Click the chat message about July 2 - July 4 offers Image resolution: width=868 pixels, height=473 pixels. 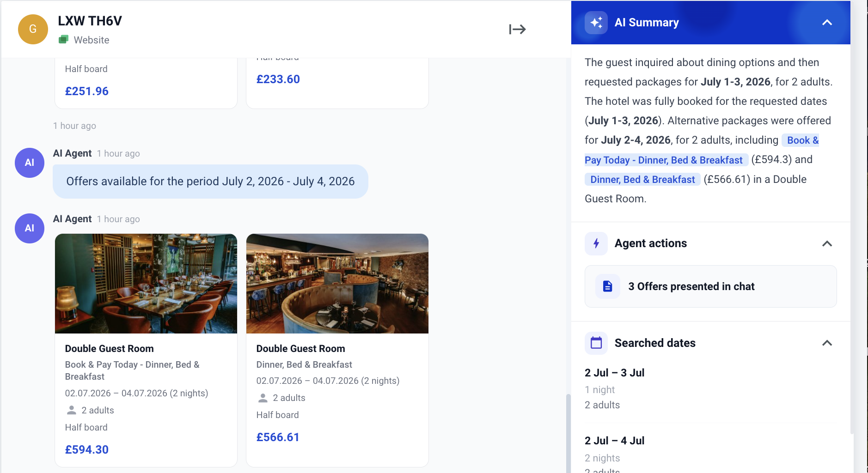click(x=210, y=182)
